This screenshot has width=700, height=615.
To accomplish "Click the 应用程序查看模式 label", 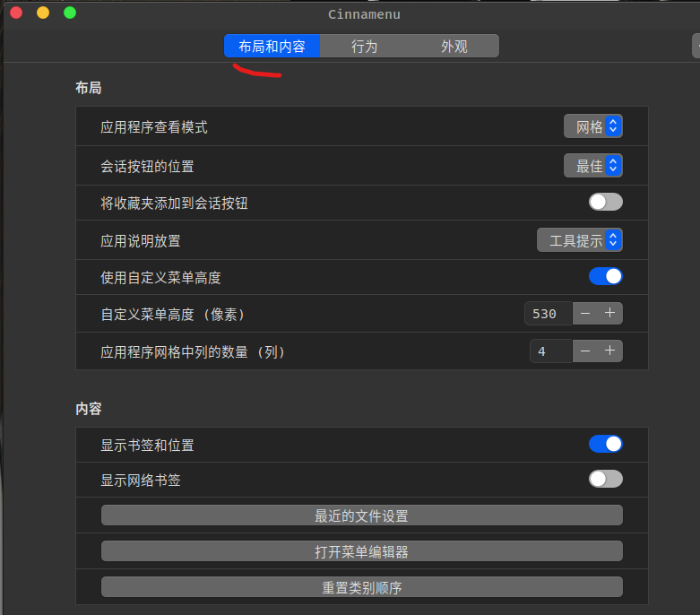I will 154,127.
